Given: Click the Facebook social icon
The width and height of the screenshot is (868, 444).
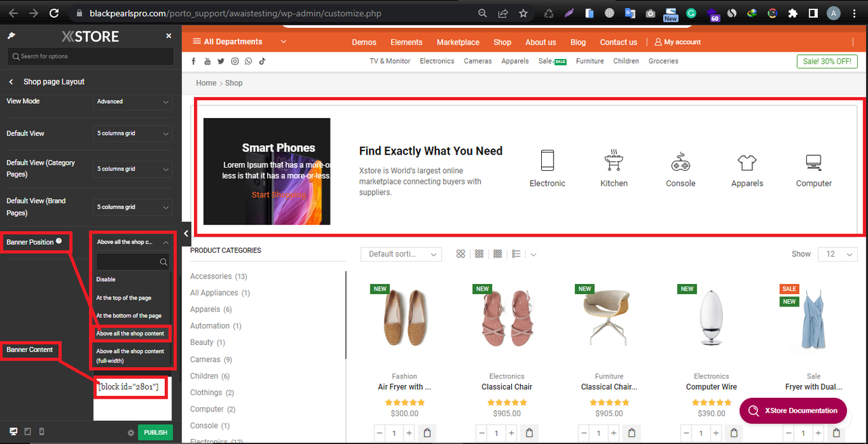Looking at the screenshot, I should (x=193, y=61).
